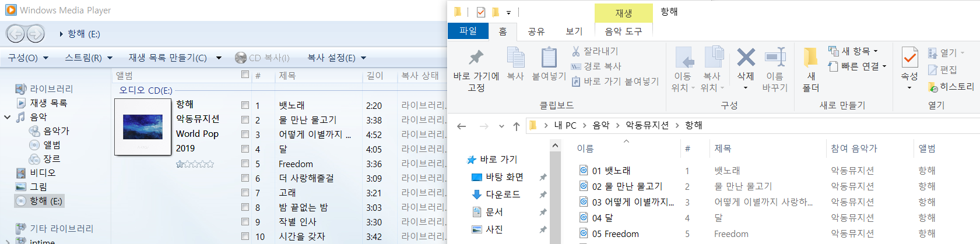This screenshot has width=980, height=244.
Task: Open 재생 목록 만들기(C) dropdown
Action: pos(175,58)
